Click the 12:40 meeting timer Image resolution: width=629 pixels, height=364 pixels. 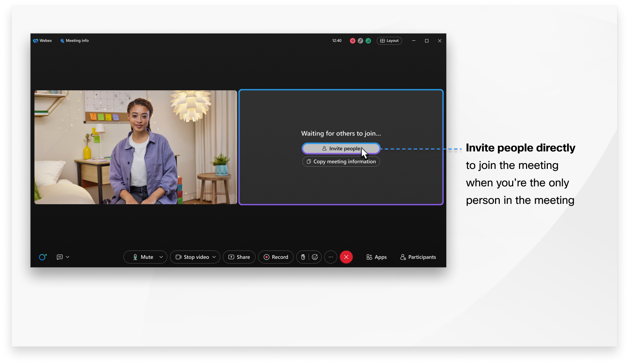click(337, 41)
